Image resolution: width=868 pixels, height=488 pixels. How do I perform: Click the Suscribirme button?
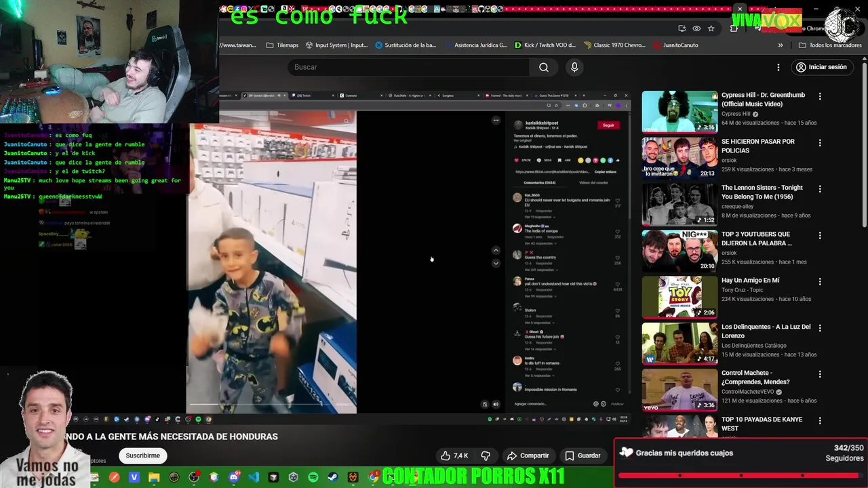(143, 455)
